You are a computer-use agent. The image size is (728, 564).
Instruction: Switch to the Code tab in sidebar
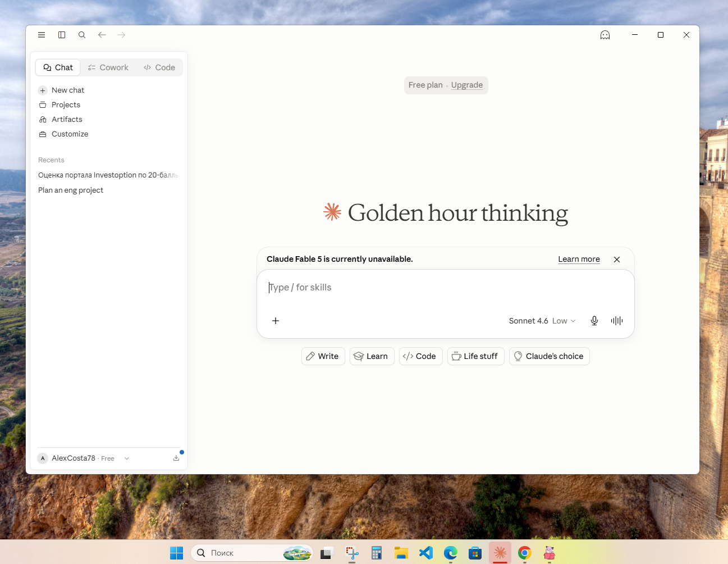point(159,67)
